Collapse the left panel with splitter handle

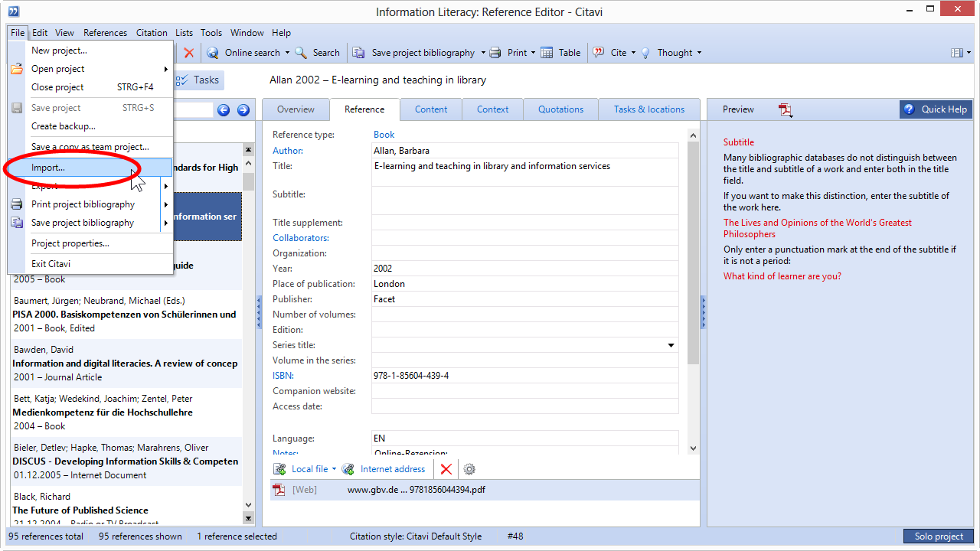tap(259, 312)
